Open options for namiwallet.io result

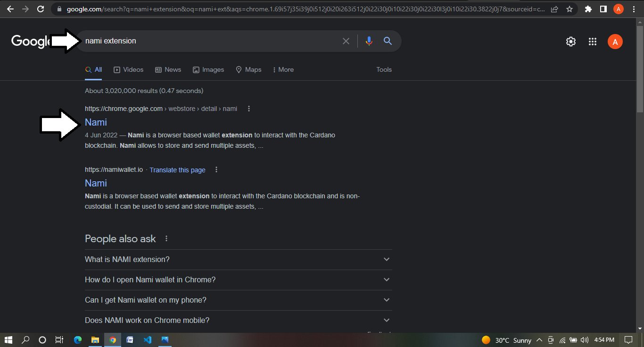click(216, 169)
